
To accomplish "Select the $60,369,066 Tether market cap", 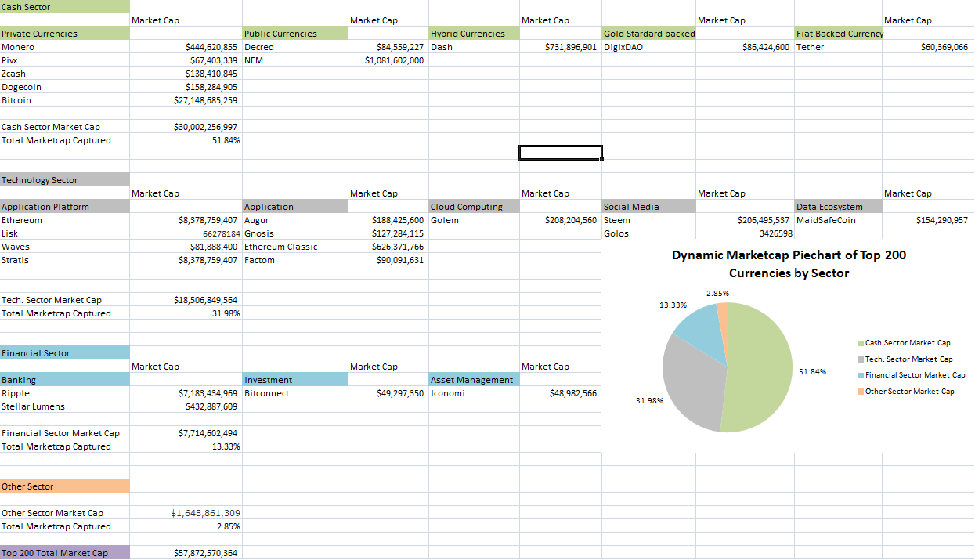I will [927, 47].
